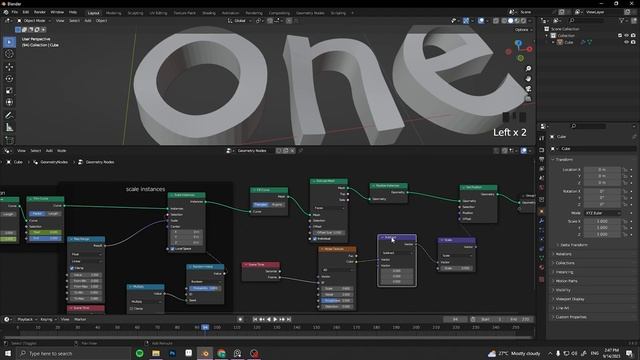Jump to the timeline start frame

[x=255, y=319]
